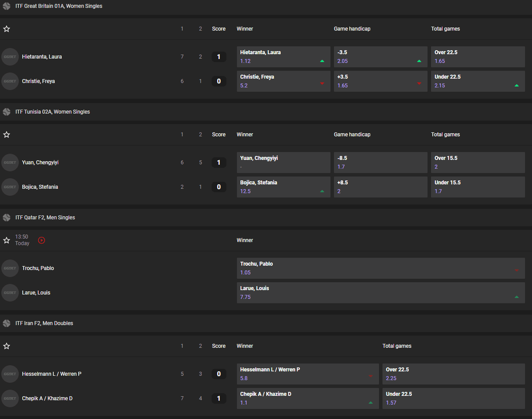Select the +8.5 game handicap at 2
The height and width of the screenshot is (419, 532).
pyautogui.click(x=381, y=187)
